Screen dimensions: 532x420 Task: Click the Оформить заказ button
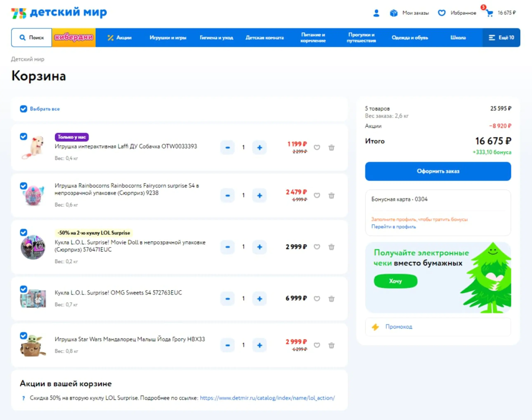[438, 171]
